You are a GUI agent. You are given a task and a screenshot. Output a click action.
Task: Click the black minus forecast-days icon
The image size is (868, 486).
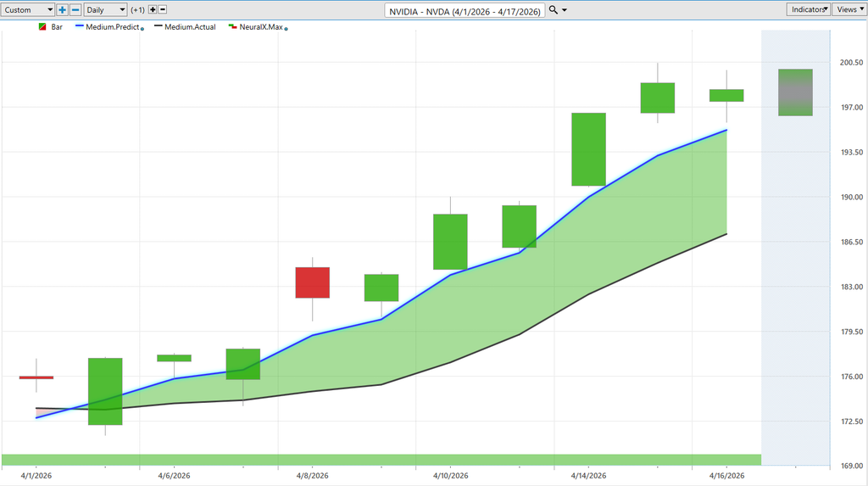(x=163, y=10)
